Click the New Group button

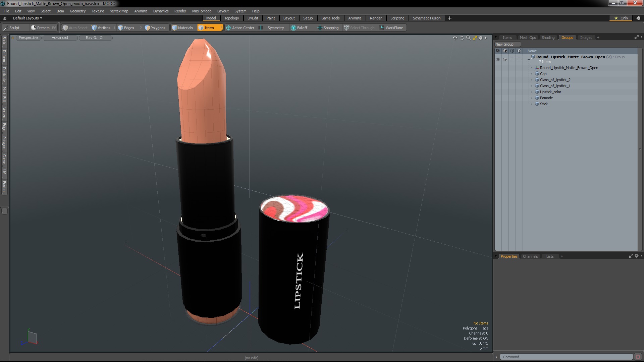click(x=507, y=44)
